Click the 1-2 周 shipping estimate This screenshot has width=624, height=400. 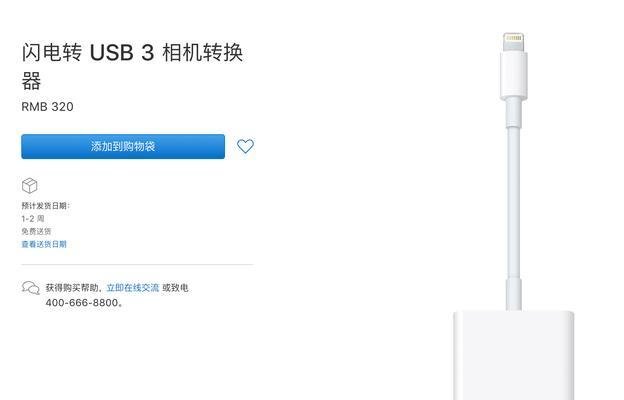(x=33, y=219)
